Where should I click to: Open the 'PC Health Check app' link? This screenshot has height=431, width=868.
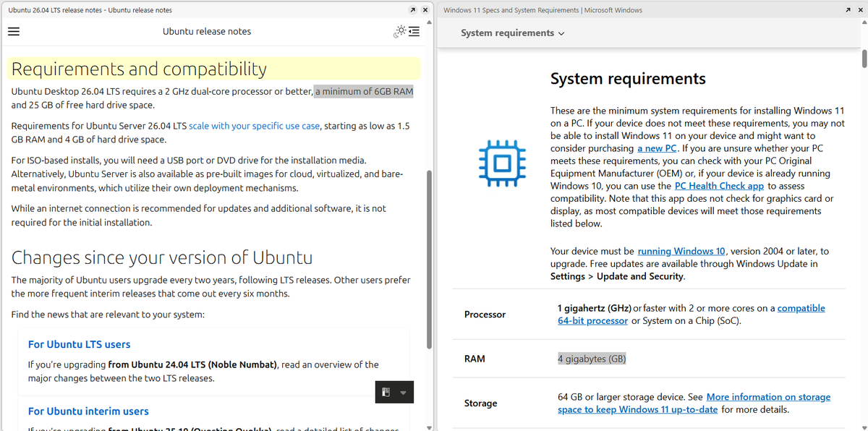point(719,186)
